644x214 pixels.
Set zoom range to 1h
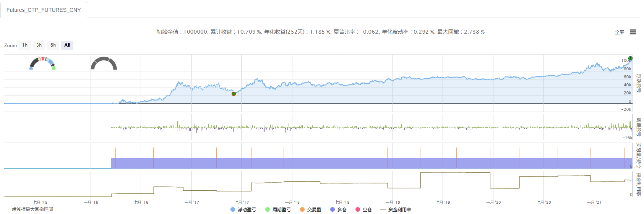pyautogui.click(x=25, y=45)
